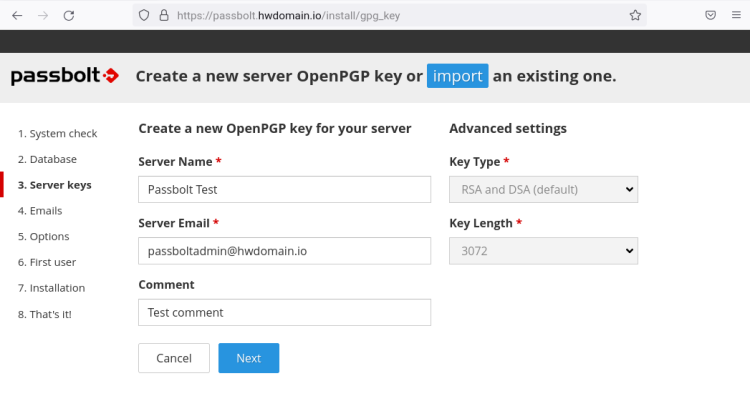Viewport: 750px width, 396px height.
Task: Focus the Server Name input field
Action: pyautogui.click(x=285, y=189)
